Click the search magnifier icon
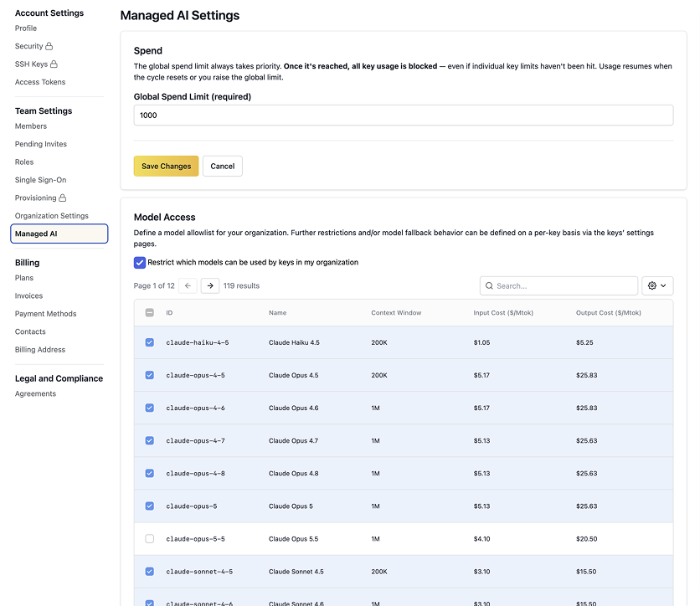The image size is (700, 606). coord(489,285)
